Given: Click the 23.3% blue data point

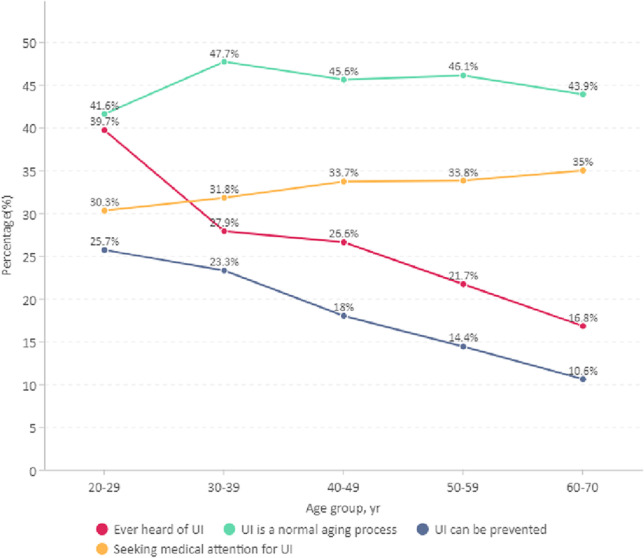Looking at the screenshot, I should [x=224, y=270].
